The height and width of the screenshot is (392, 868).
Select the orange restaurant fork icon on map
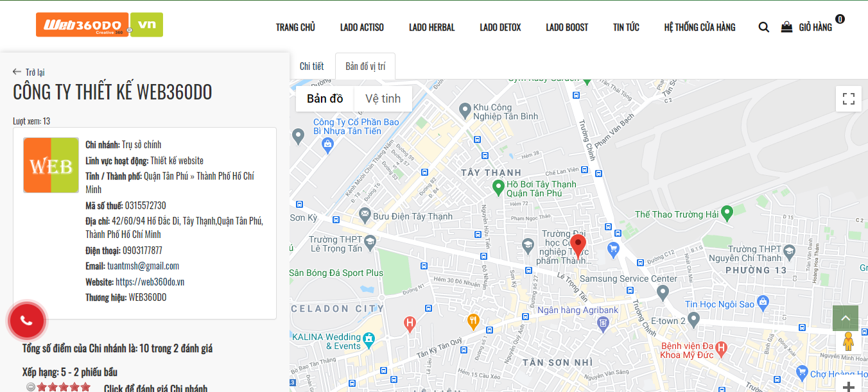click(x=473, y=321)
